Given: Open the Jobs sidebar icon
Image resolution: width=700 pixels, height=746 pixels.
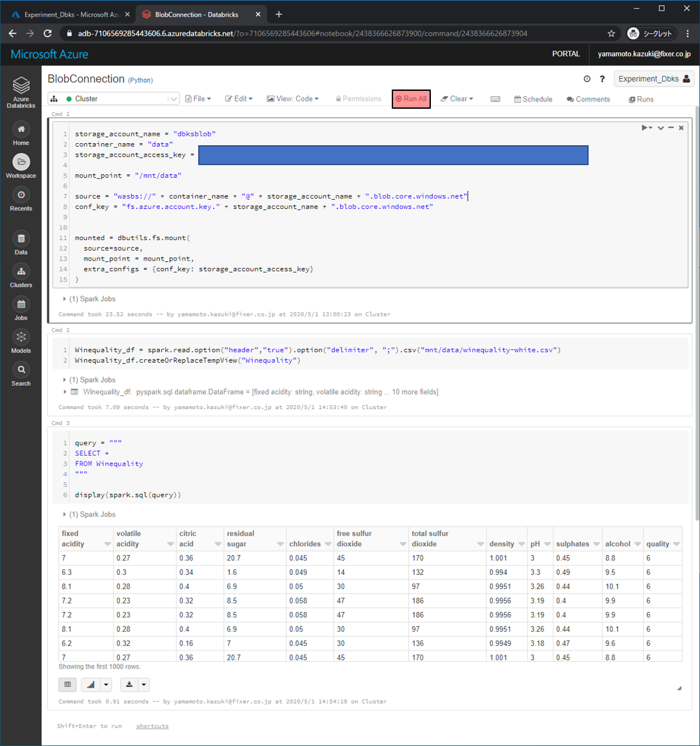Looking at the screenshot, I should tap(21, 304).
